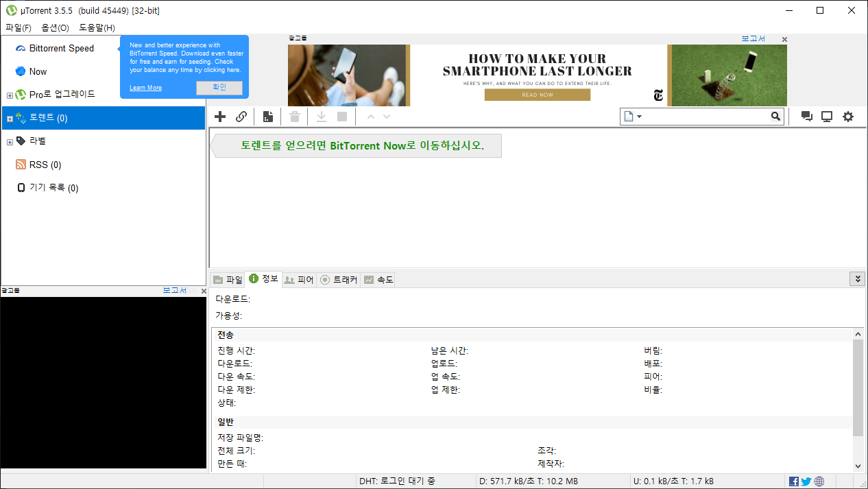
Task: Click the remote monitor icon in toolbar
Action: [x=827, y=117]
